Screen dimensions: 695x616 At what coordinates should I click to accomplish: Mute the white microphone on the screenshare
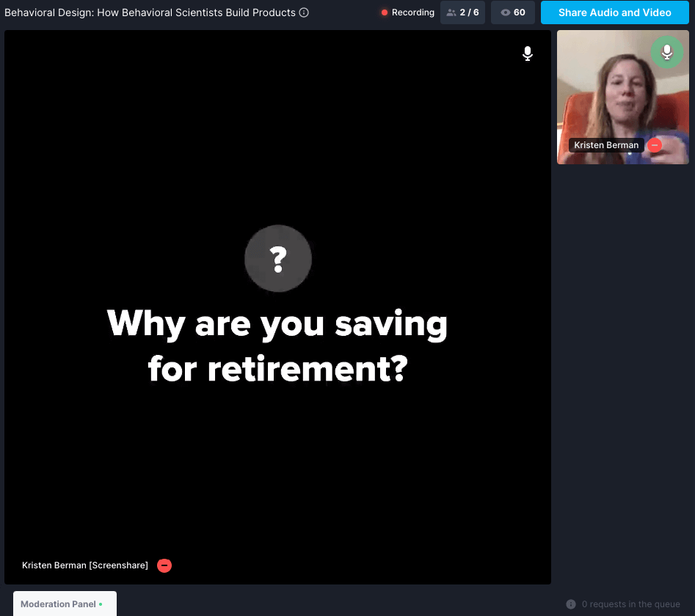(527, 54)
